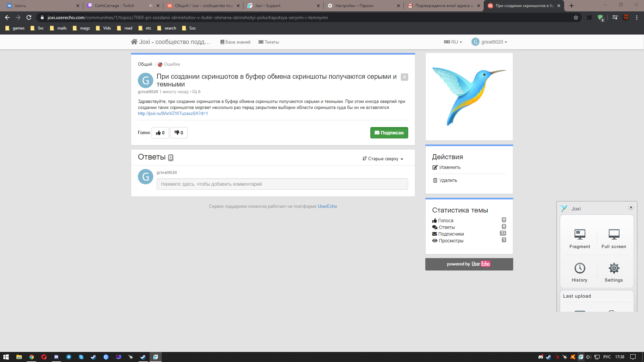The height and width of the screenshot is (362, 644).
Task: Expand the RU language dropdown
Action: [453, 42]
